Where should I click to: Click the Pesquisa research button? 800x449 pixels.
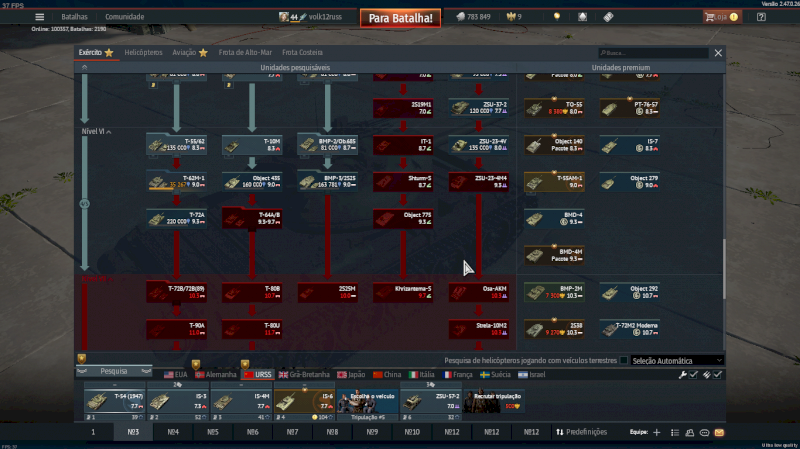114,370
